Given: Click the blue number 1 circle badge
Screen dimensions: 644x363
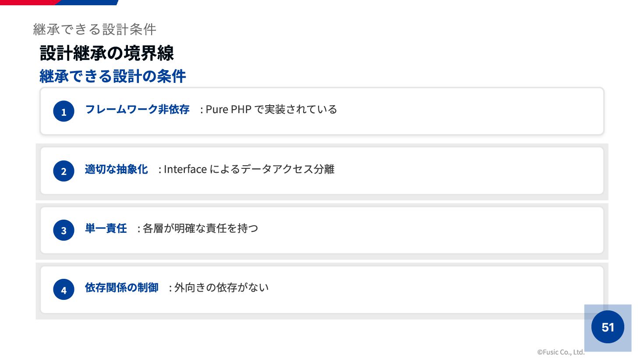Looking at the screenshot, I should [64, 111].
